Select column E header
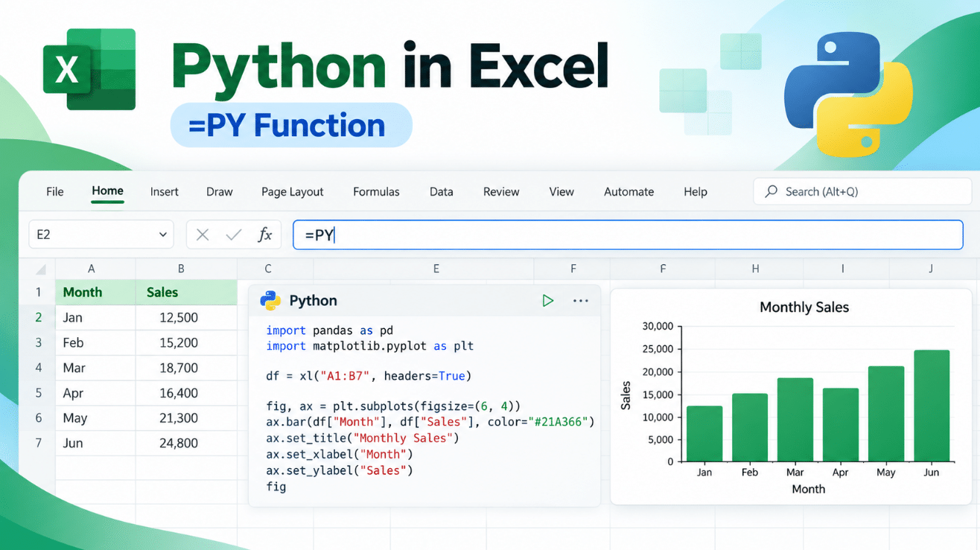Image resolution: width=980 pixels, height=550 pixels. tap(436, 269)
